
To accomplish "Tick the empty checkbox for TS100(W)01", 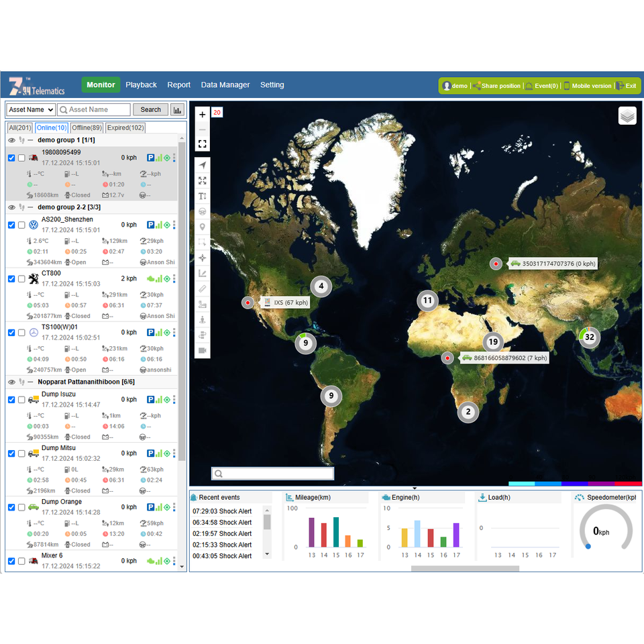I will click(x=21, y=333).
